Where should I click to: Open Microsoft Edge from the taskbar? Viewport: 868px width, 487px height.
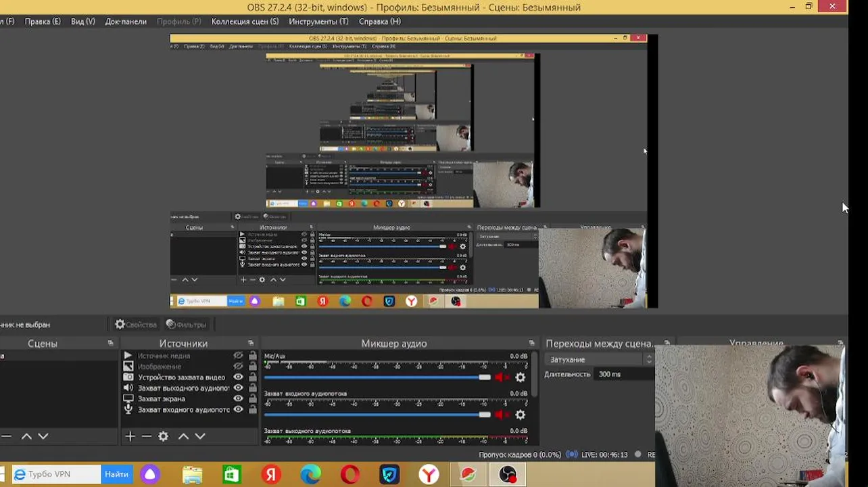click(x=310, y=475)
